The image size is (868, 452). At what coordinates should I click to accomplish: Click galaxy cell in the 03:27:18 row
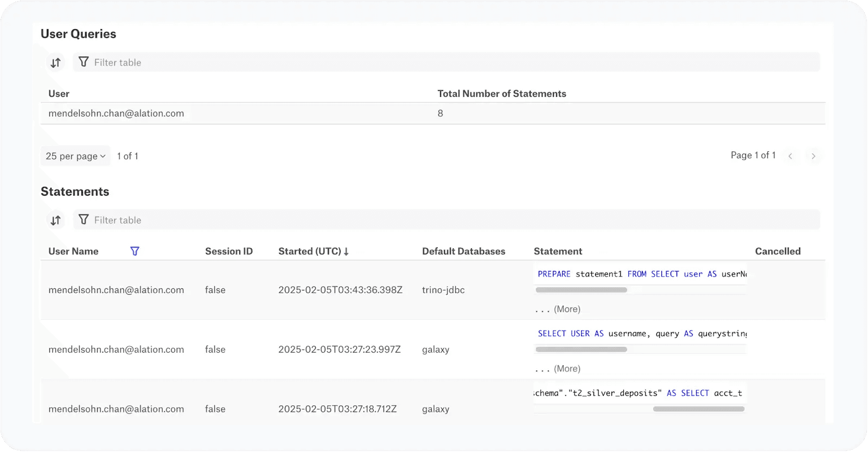[x=436, y=409]
